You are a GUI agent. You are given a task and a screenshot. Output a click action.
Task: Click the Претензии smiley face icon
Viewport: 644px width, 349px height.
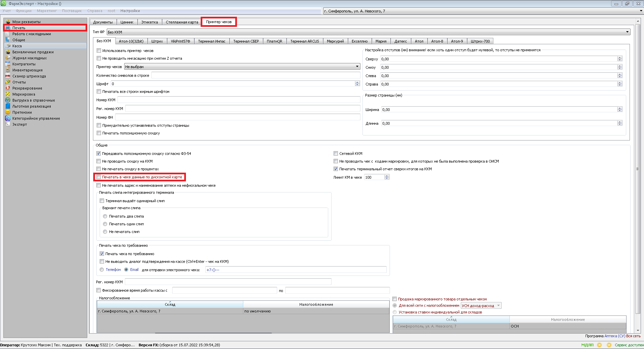[x=8, y=112]
